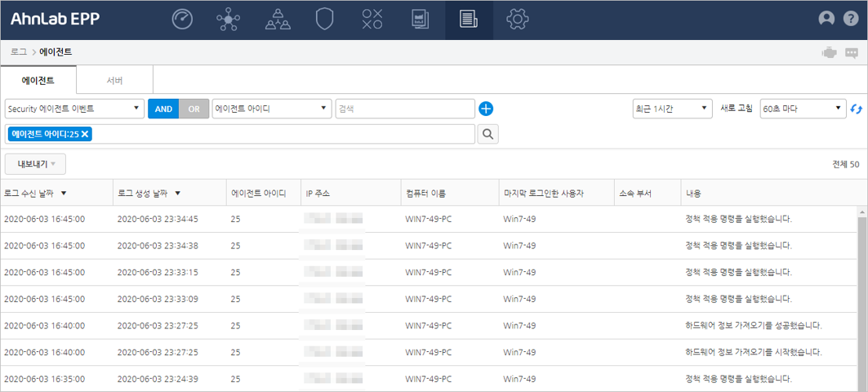868x392 pixels.
Task: Switch to the 서버 tab
Action: (x=115, y=81)
